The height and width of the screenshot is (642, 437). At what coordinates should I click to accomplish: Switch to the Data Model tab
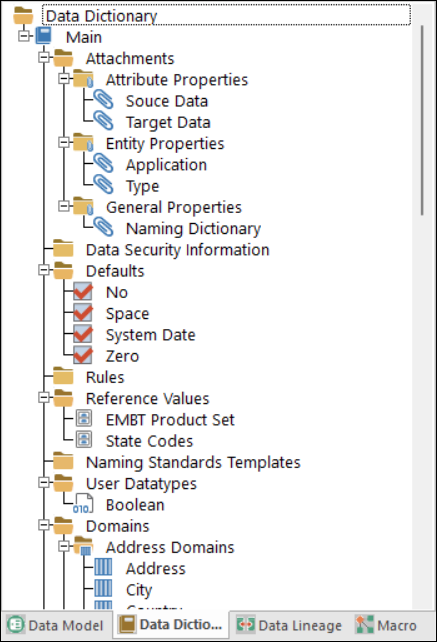point(56,625)
